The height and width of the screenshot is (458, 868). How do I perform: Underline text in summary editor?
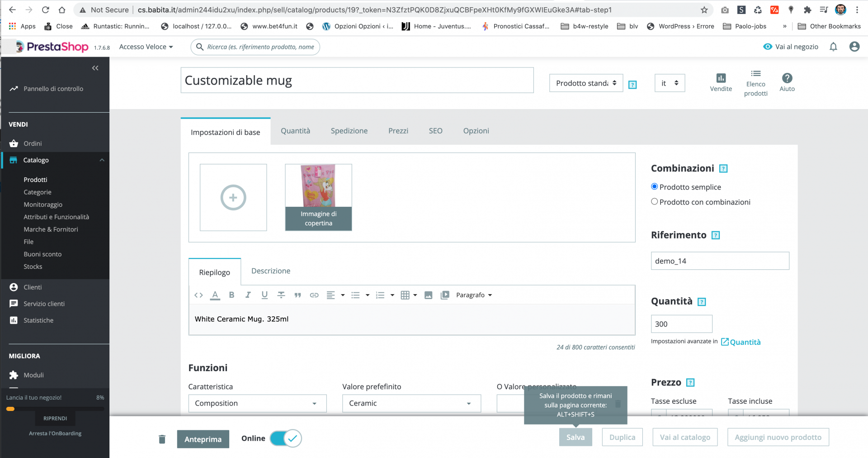point(264,295)
